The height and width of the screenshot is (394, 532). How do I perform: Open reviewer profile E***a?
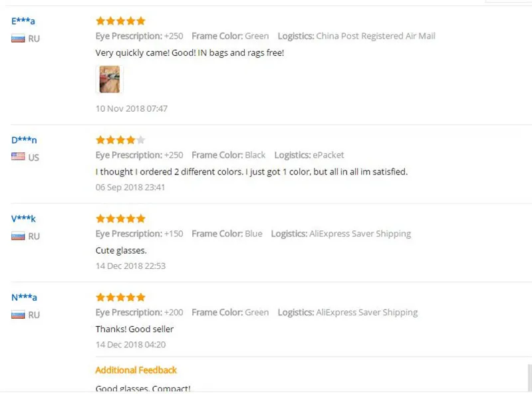23,21
